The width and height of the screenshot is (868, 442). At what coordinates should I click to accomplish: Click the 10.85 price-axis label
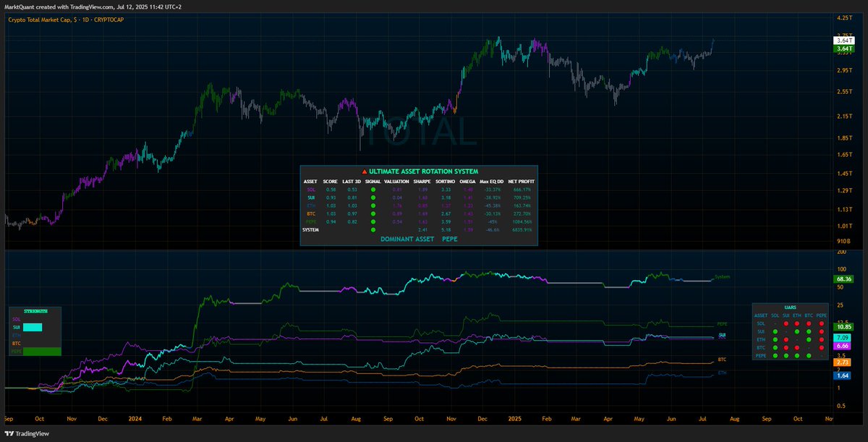(x=843, y=327)
